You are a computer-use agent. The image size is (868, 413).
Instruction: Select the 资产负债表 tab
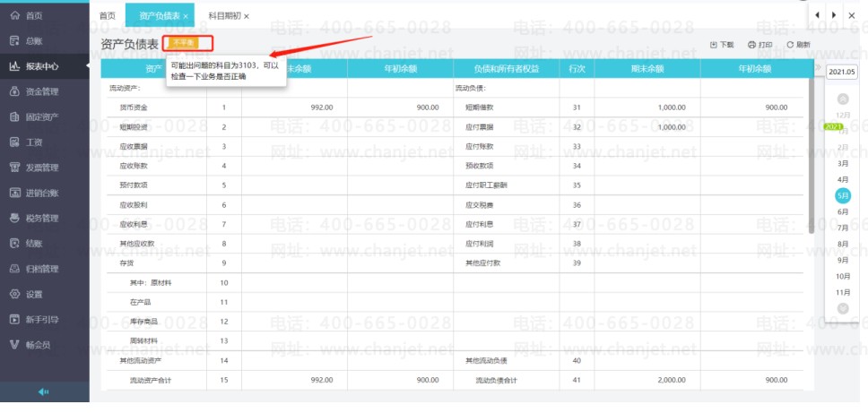pos(160,16)
